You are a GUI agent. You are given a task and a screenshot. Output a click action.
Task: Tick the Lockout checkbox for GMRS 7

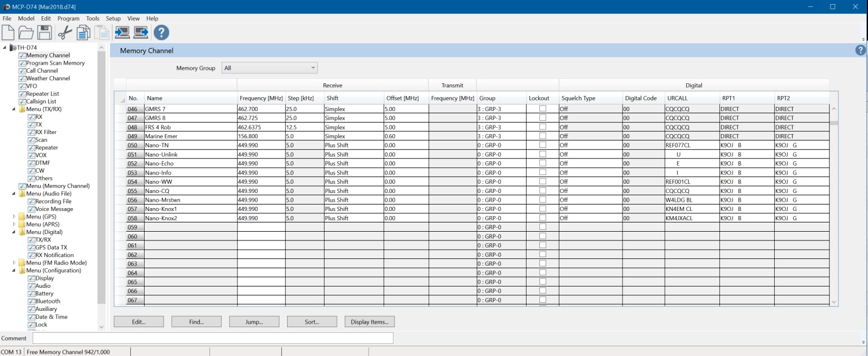coord(543,109)
